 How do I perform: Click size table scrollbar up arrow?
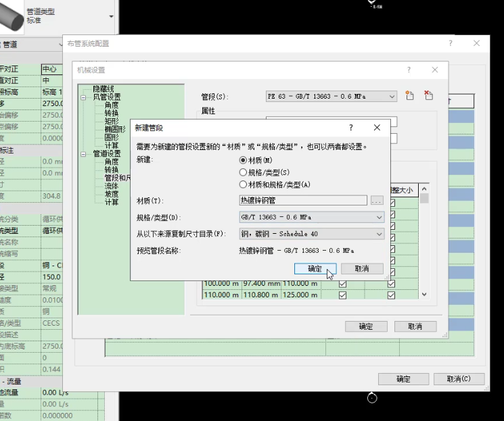tap(424, 189)
